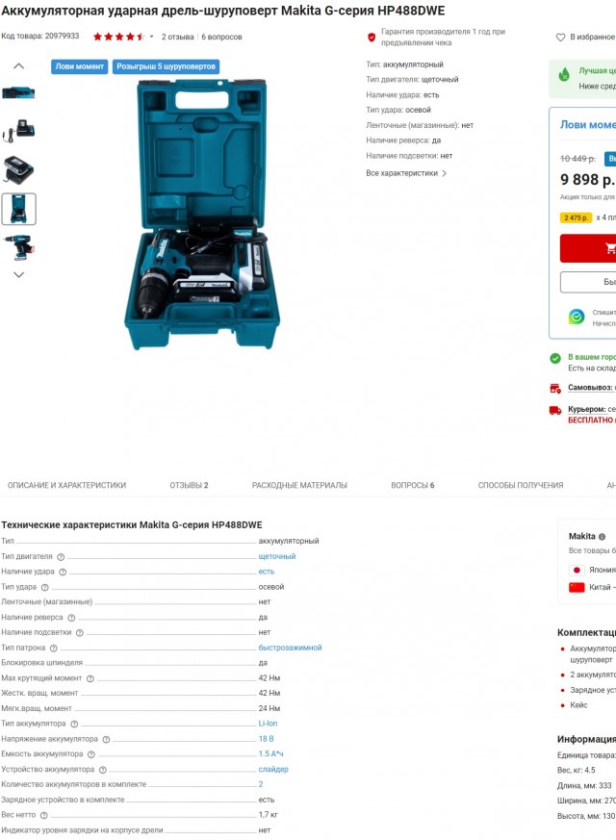Click the Самовывоз pickup store icon

[555, 389]
